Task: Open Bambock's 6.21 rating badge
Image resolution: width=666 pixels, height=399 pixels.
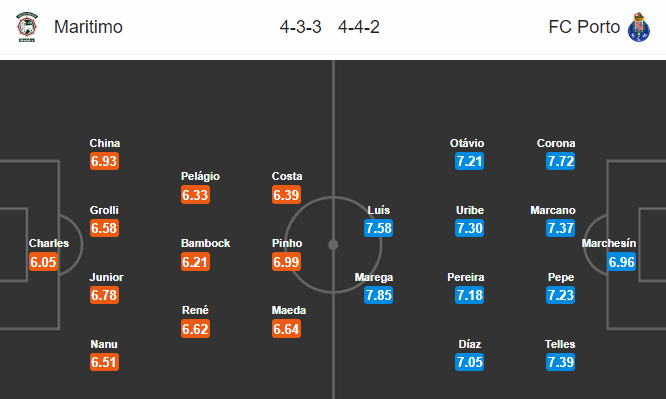Action: [x=195, y=262]
